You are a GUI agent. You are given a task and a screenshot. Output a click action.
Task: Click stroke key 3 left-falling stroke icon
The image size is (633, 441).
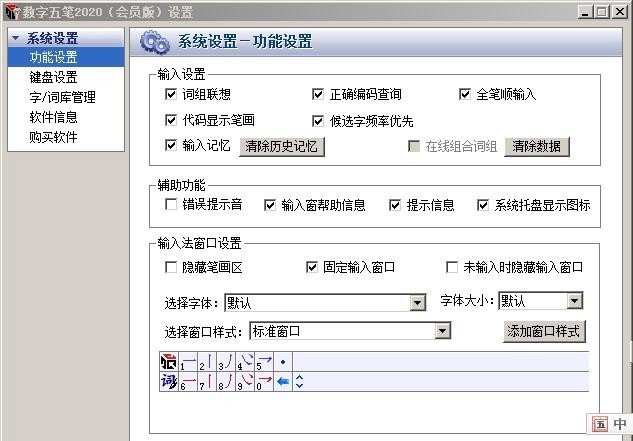tap(226, 361)
